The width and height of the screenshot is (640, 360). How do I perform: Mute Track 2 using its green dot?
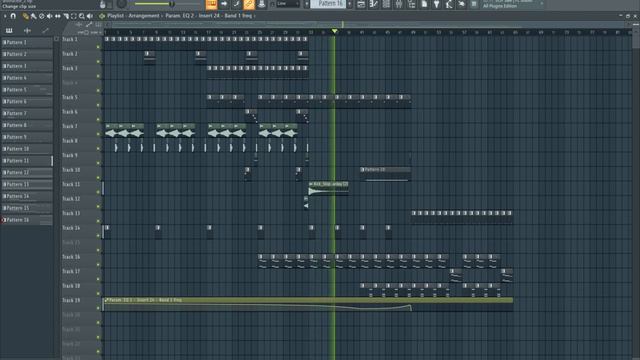pos(98,62)
